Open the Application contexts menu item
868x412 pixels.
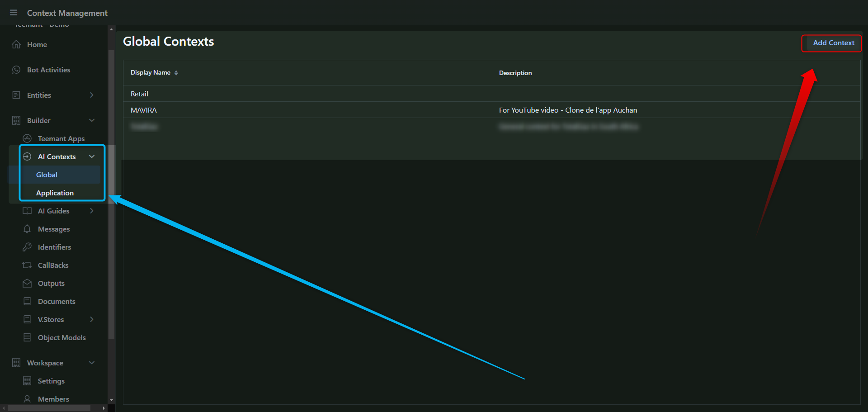[x=55, y=193]
